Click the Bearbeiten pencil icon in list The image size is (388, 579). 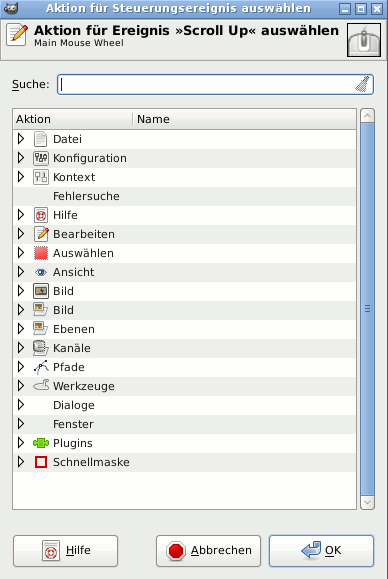point(41,234)
